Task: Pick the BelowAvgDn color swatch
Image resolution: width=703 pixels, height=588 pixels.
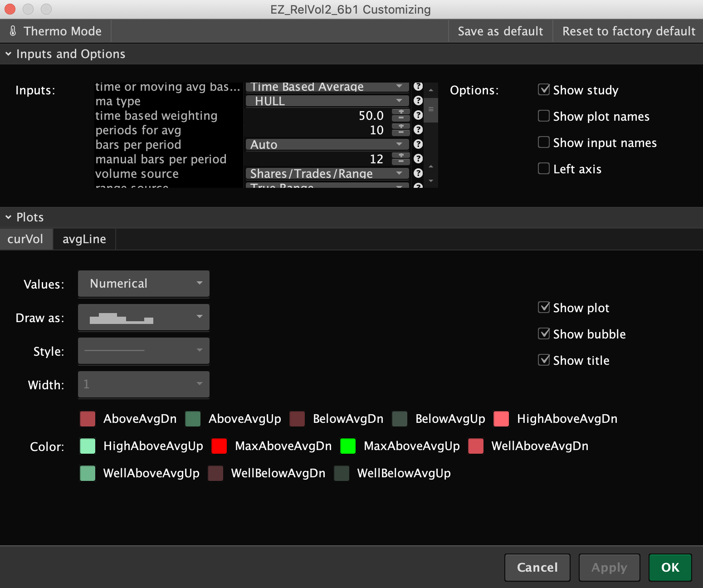Action: (x=297, y=419)
